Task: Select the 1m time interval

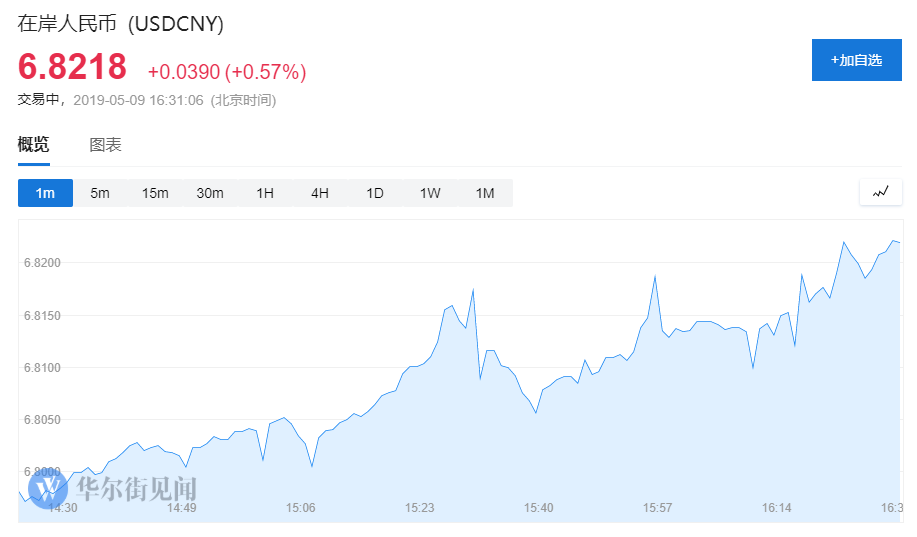Action: click(45, 193)
